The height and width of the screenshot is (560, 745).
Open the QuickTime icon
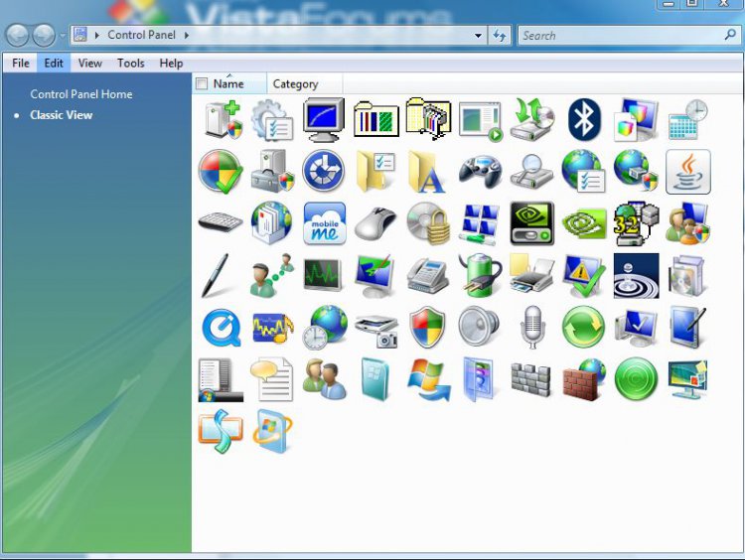click(221, 328)
